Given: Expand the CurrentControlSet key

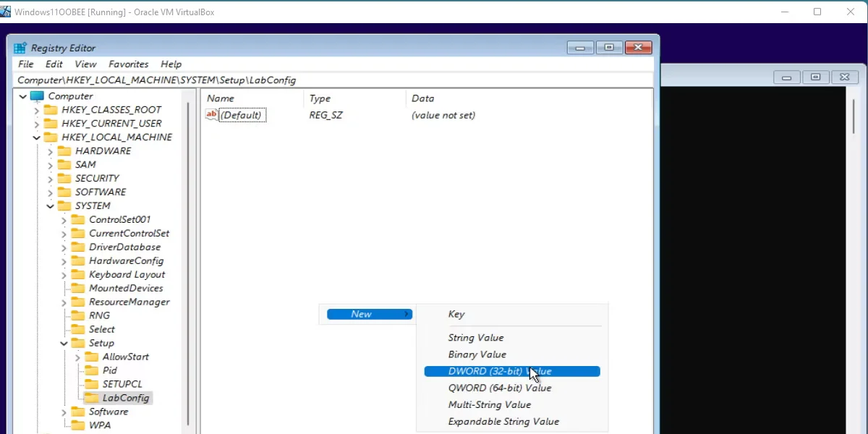Looking at the screenshot, I should click(x=63, y=233).
